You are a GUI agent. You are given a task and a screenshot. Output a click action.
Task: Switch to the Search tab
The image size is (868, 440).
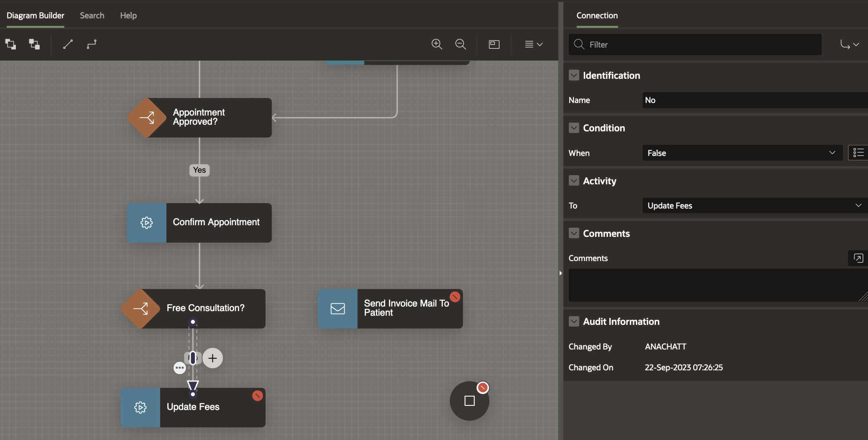92,15
